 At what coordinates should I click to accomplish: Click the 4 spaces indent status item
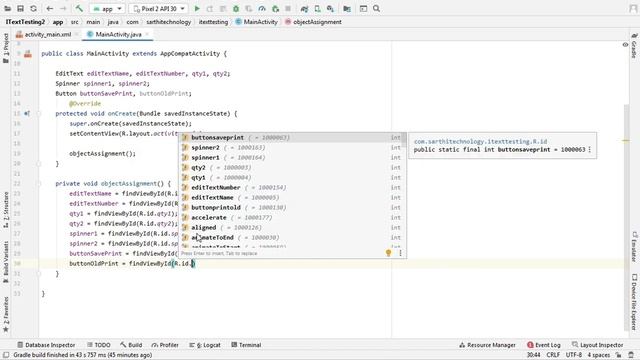click(598, 355)
